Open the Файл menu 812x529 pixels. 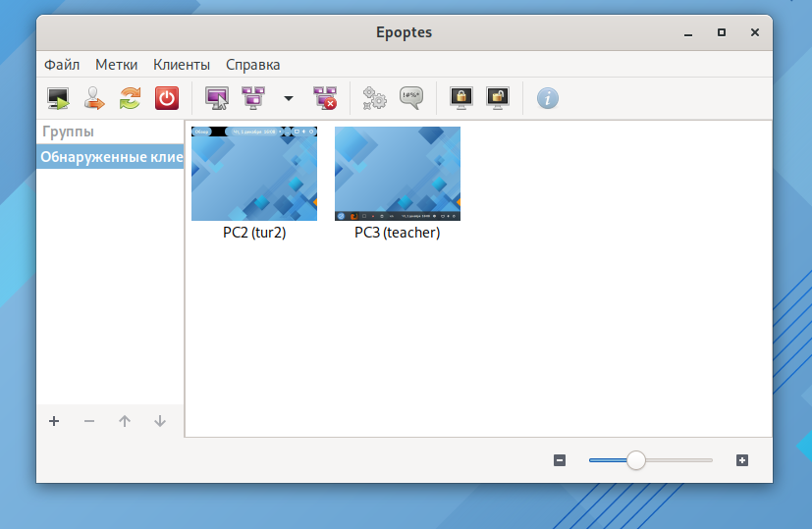tap(62, 65)
